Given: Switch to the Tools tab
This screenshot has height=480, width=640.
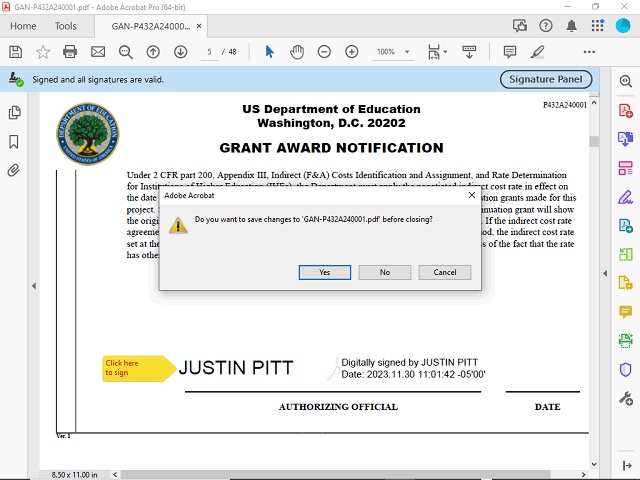Looking at the screenshot, I should [x=66, y=26].
